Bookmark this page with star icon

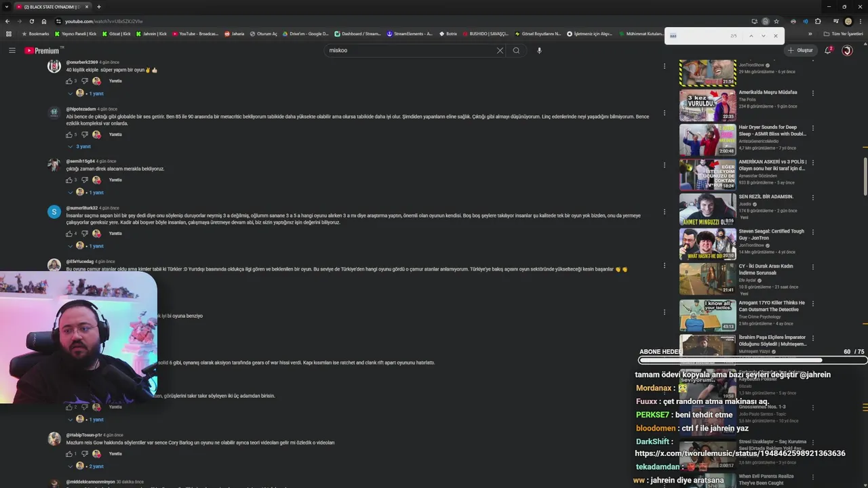point(776,21)
